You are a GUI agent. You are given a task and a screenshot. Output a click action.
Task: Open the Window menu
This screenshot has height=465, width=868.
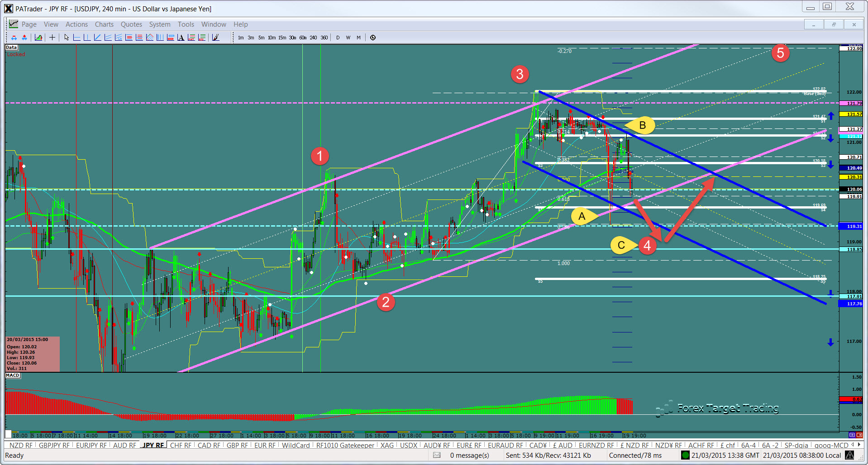tap(214, 24)
